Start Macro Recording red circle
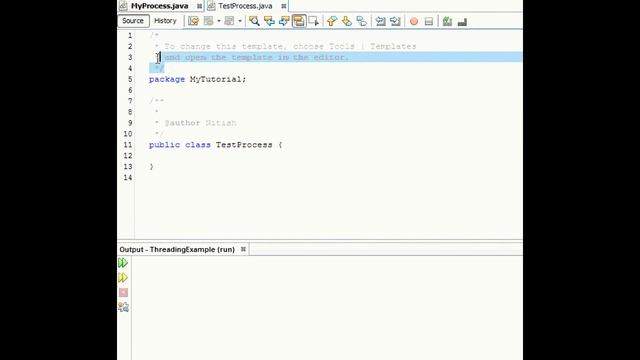The image size is (640, 360). pyautogui.click(x=414, y=22)
